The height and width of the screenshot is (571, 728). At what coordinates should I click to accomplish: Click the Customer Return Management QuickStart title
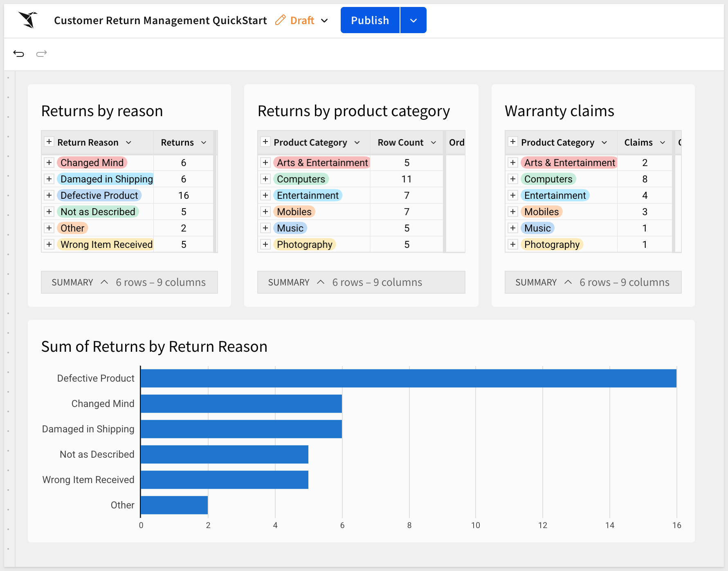160,20
